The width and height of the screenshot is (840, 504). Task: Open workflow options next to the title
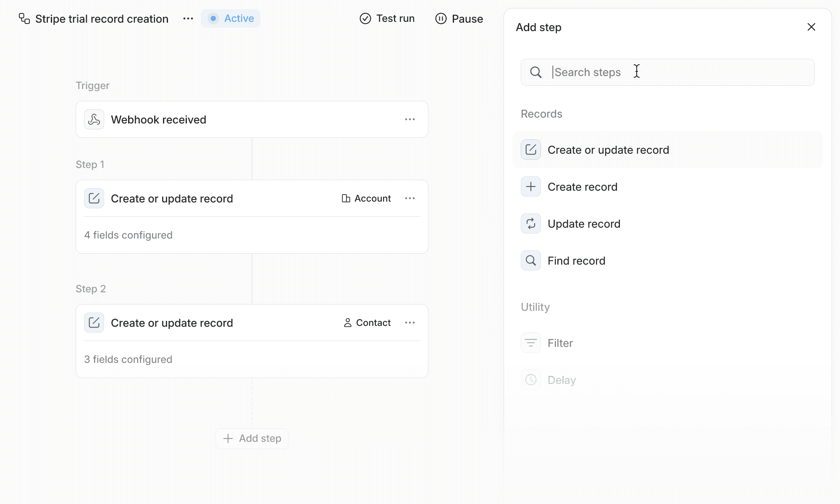click(188, 18)
